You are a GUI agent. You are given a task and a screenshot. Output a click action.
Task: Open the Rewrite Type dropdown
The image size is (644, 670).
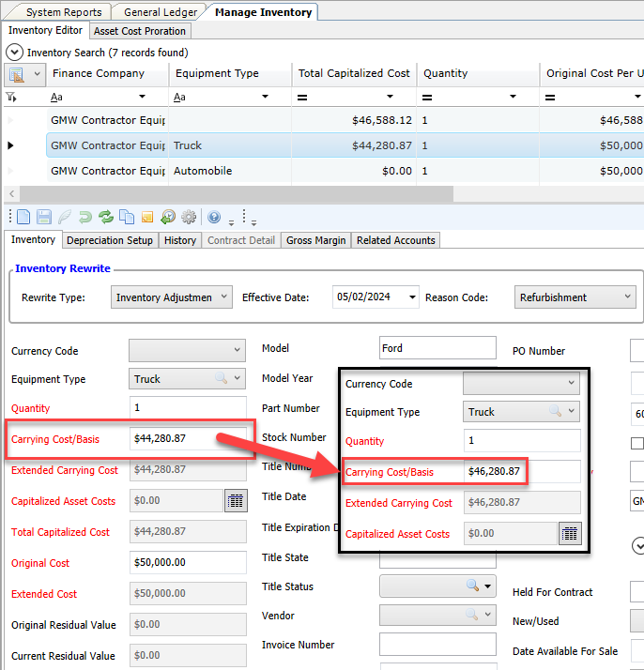coord(224,297)
